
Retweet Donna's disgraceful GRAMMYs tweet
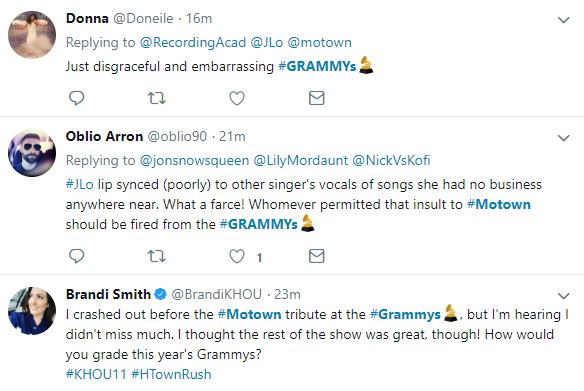click(x=156, y=98)
